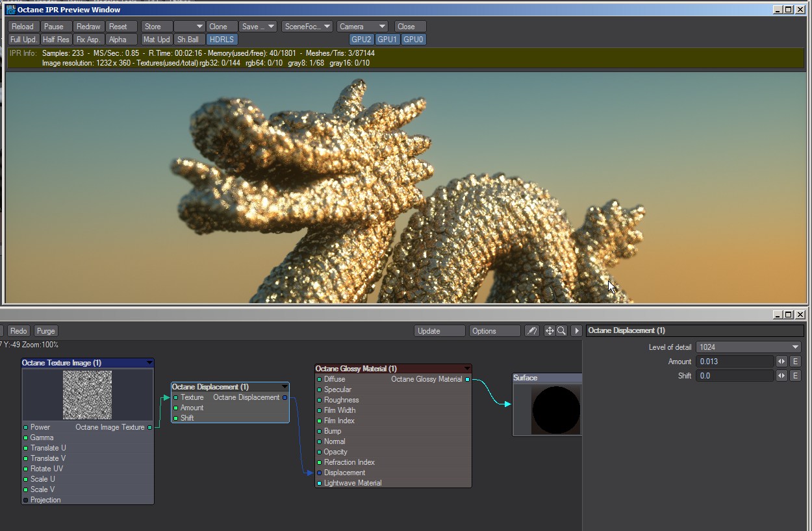Disable the GPU0 device toggle

(413, 40)
